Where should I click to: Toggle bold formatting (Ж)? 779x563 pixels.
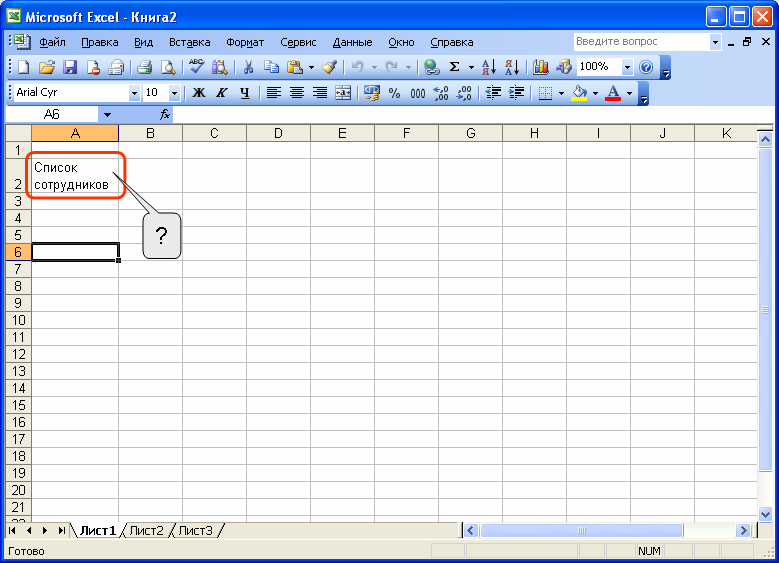199,93
